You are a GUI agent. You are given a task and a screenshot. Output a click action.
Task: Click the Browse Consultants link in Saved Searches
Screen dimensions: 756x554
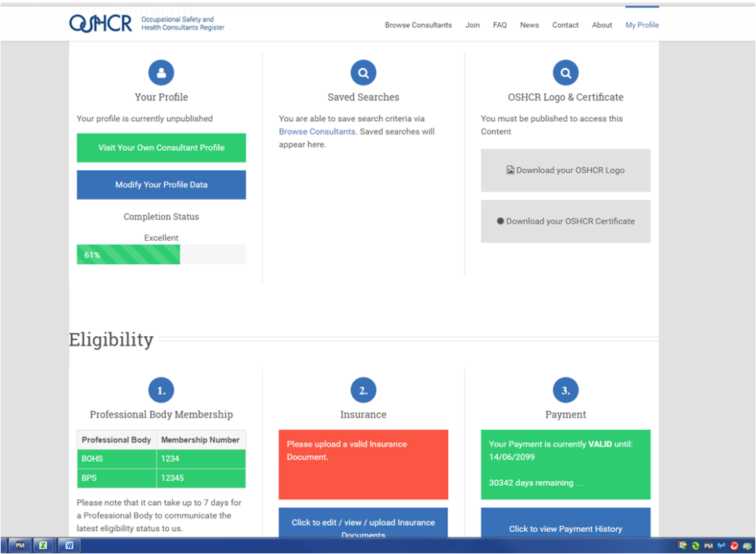pos(317,131)
